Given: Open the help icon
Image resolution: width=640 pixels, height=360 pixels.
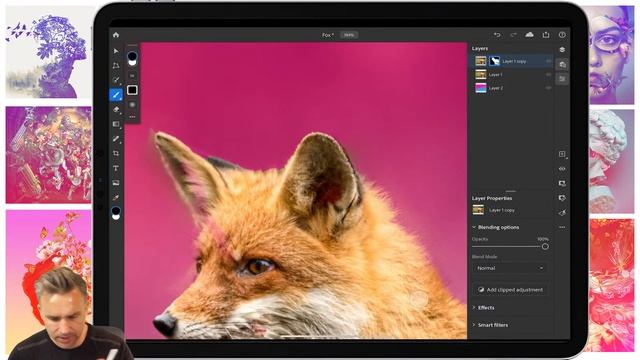Looking at the screenshot, I should 562,35.
